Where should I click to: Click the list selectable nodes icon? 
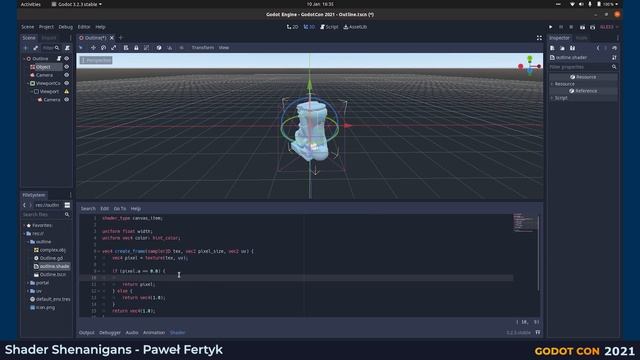point(126,48)
